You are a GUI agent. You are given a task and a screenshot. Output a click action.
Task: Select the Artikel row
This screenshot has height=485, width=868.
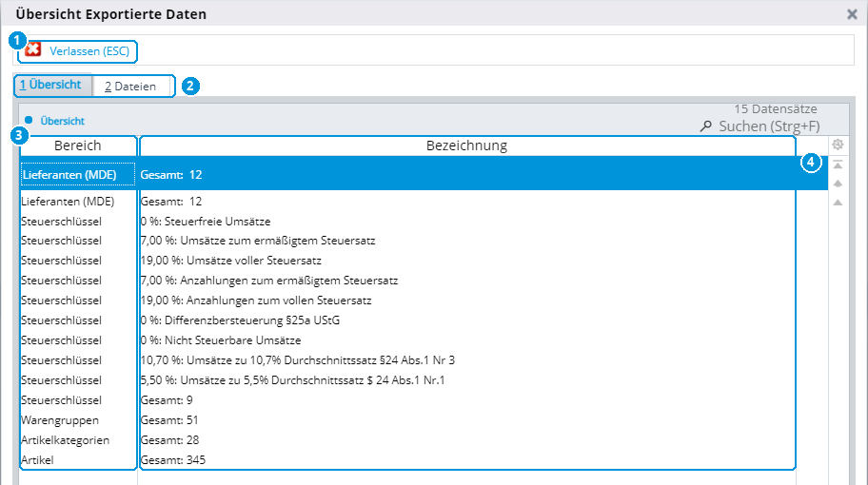point(424,459)
